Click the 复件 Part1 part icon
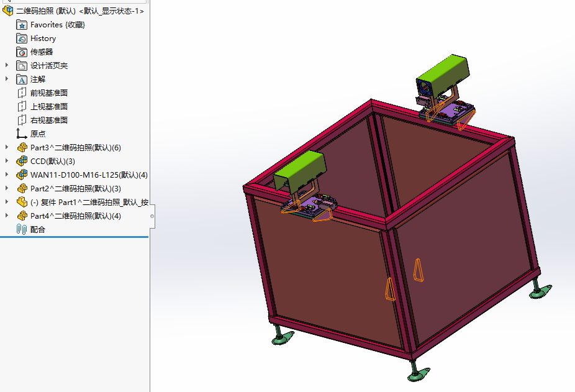 (22, 202)
